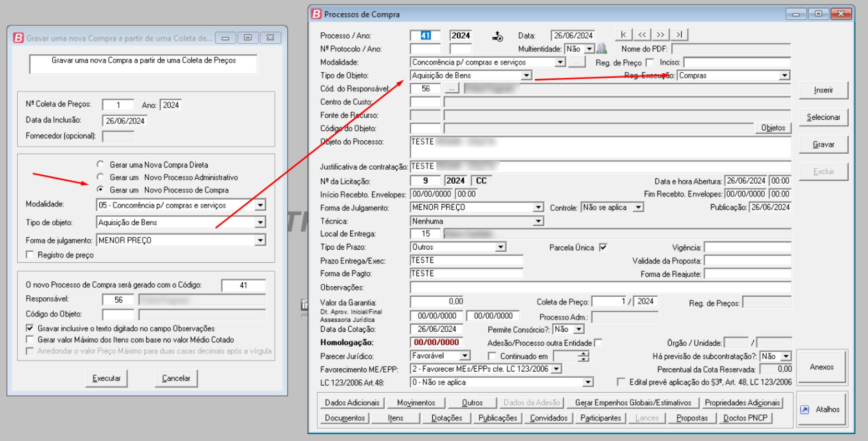Screen dimensions: 868x441
Task: Toggle Registro de preço checkbox
Action: tap(30, 255)
